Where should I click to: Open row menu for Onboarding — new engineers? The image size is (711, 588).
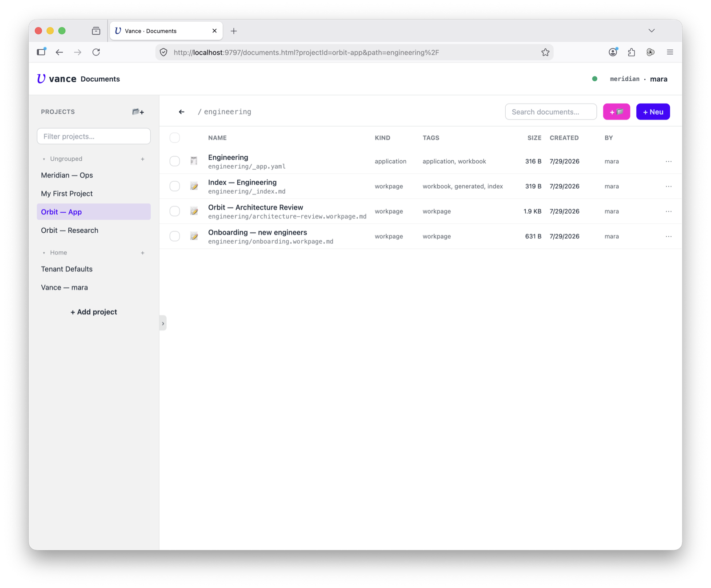coord(668,236)
